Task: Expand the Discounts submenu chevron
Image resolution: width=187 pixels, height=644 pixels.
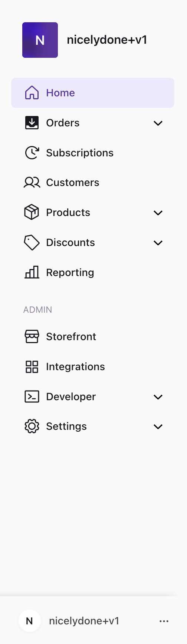Action: coord(158,243)
